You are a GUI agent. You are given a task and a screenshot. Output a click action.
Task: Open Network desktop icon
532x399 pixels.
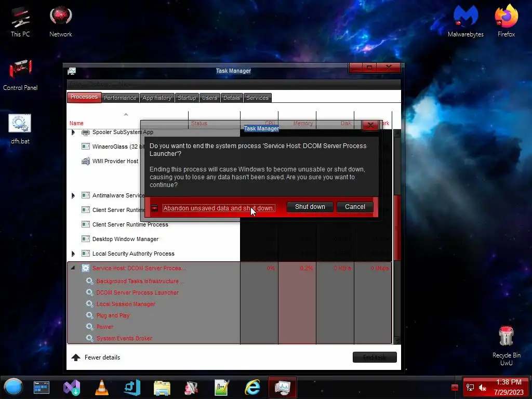60,22
